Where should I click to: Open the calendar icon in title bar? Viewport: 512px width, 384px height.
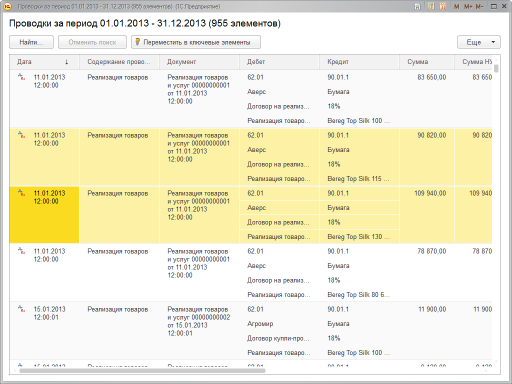click(x=443, y=6)
